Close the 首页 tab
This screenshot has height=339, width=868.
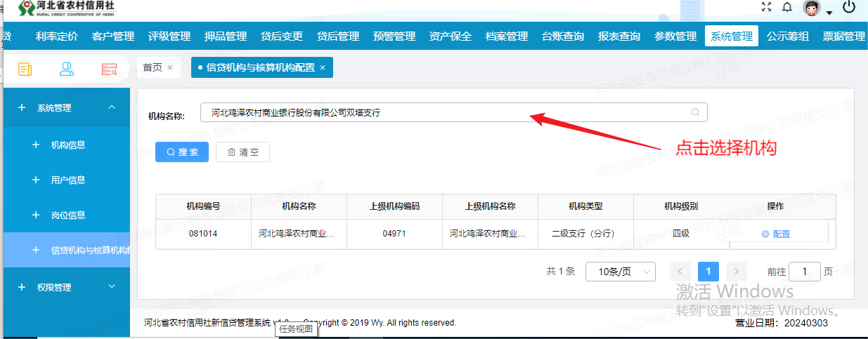(169, 68)
